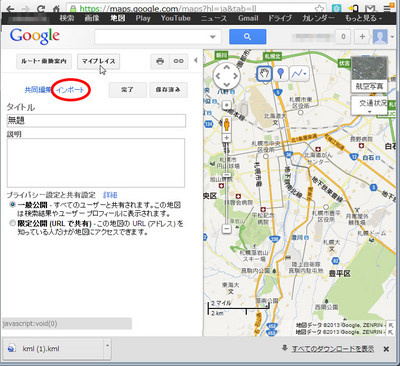Click the 豊平区 label on map
Image resolution: width=400 pixels, height=366 pixels.
pos(340,274)
